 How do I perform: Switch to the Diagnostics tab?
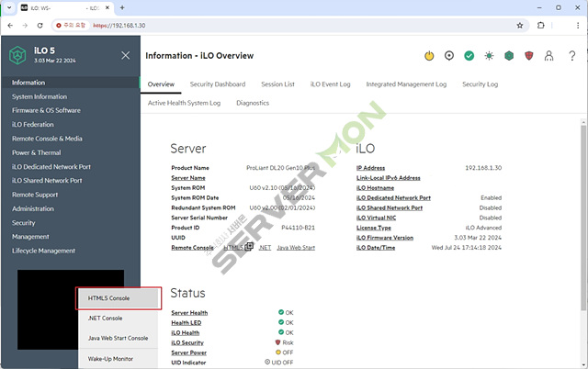pyautogui.click(x=253, y=103)
